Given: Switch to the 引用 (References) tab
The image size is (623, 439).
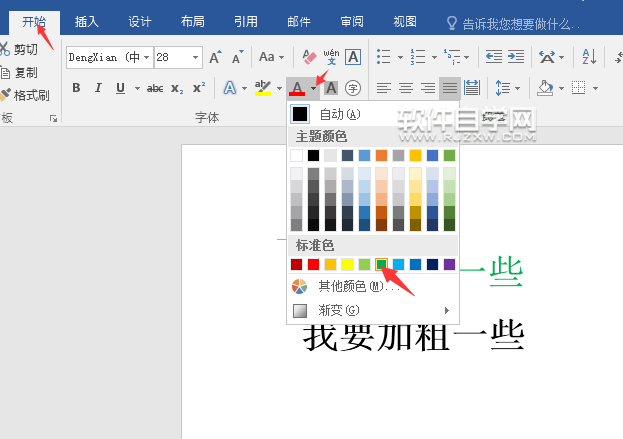Looking at the screenshot, I should click(x=246, y=22).
